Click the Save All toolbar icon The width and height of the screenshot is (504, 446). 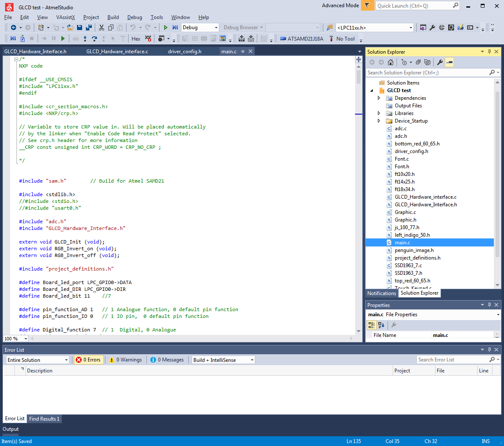click(x=89, y=27)
